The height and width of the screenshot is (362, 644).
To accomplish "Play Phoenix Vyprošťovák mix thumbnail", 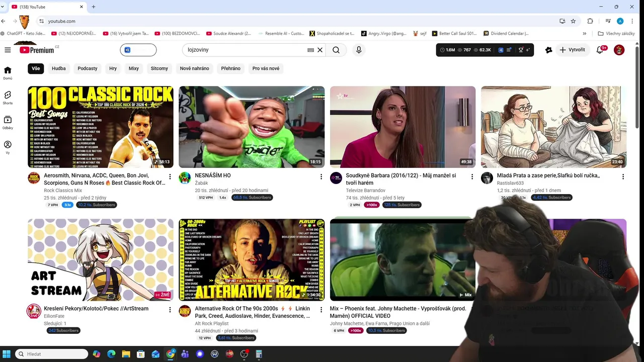I will (403, 259).
